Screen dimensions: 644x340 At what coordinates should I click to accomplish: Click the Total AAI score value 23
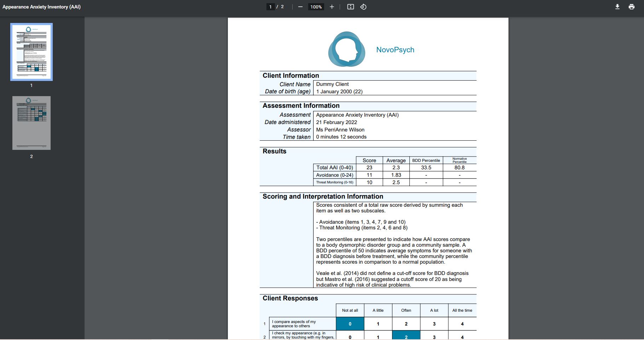(369, 168)
